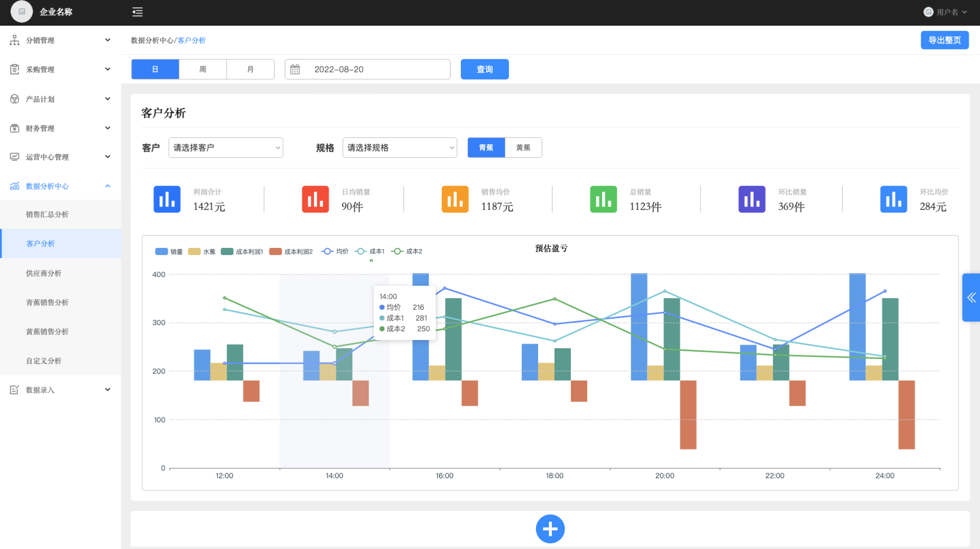
Task: Click 客户分析 breadcrumb link
Action: coord(191,40)
